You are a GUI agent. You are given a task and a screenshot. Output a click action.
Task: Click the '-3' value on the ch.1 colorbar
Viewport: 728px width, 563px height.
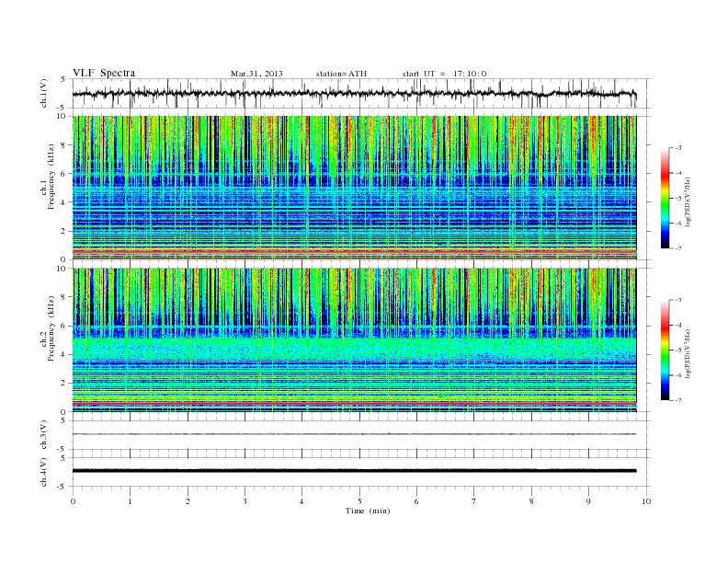coord(678,148)
